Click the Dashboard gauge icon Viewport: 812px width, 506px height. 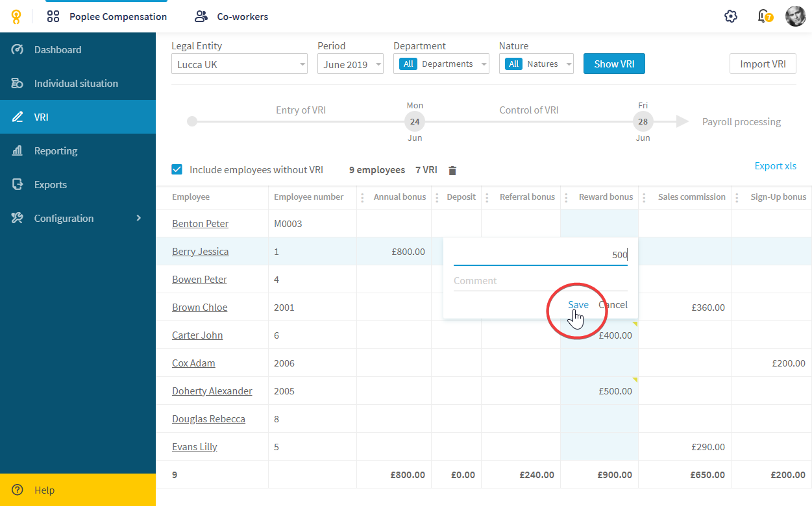click(18, 49)
